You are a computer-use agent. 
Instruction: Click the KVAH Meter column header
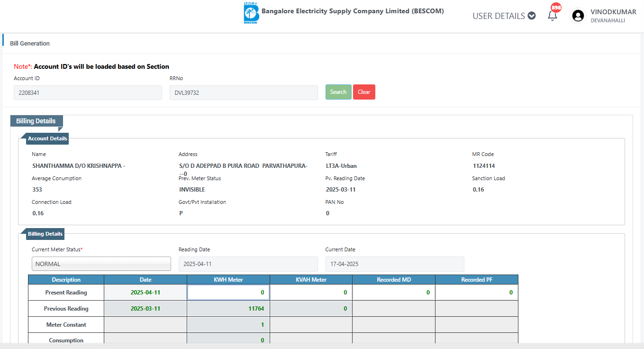pos(311,280)
